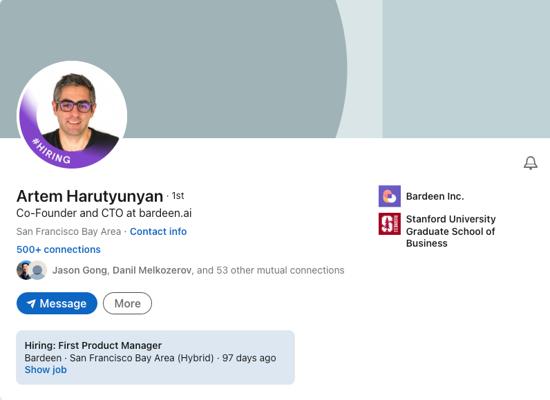Click the Bardeen Inc. company logo
550x400 pixels.
389,196
